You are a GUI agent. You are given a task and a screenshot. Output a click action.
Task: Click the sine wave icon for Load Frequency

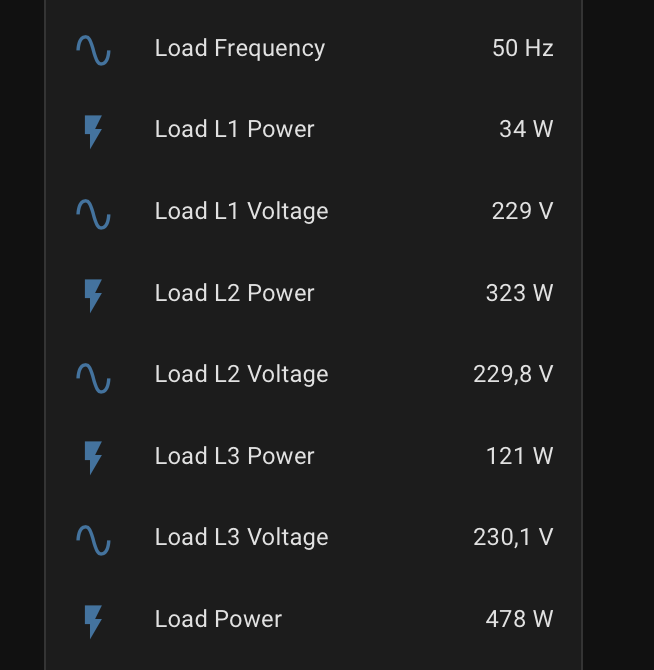tap(94, 50)
